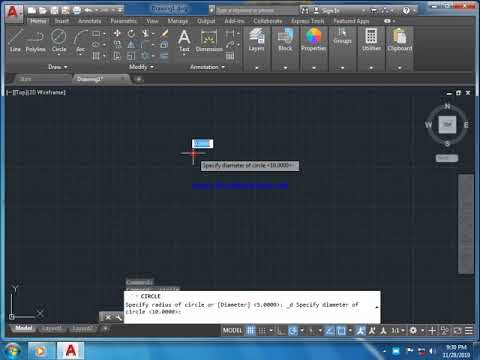Image resolution: width=480 pixels, height=360 pixels.
Task: Add a new drawing tab with plus
Action: pos(139,79)
